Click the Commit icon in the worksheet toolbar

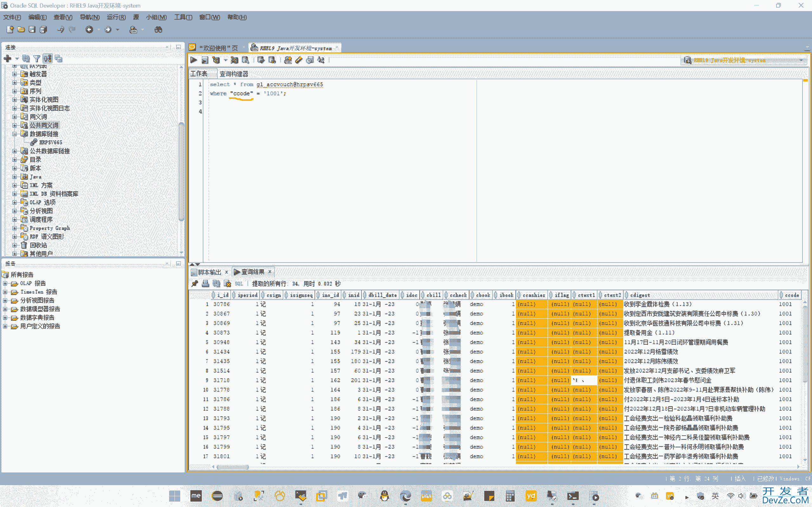(x=261, y=60)
